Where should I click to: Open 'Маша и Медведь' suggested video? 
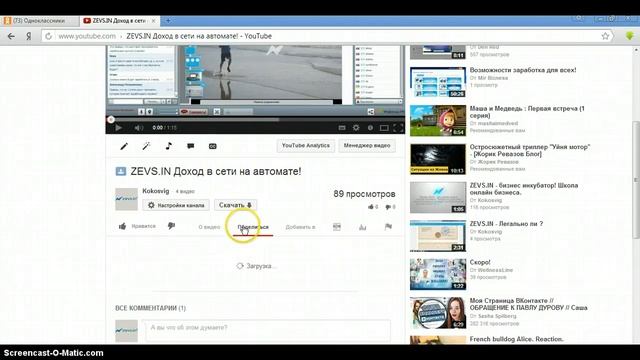coord(527,112)
